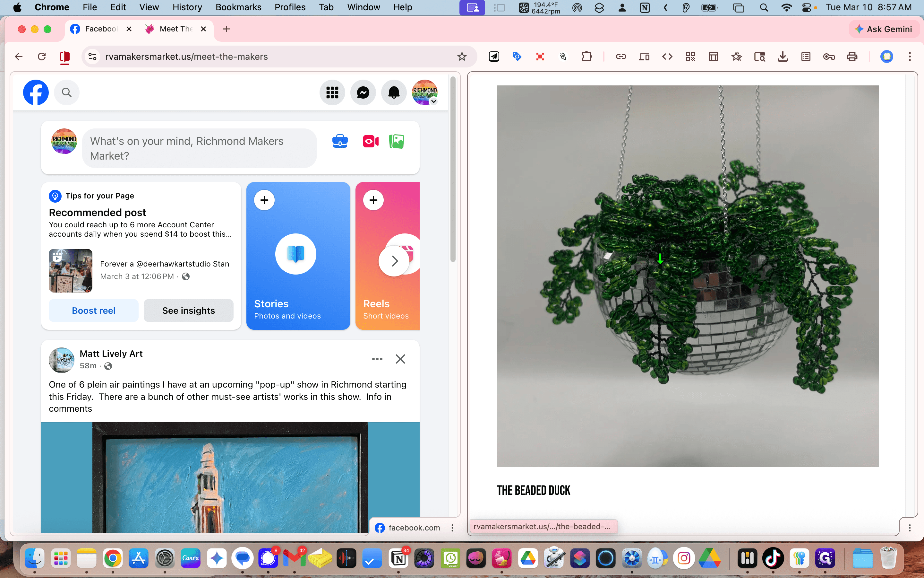Open the Extensions puzzle icon

[x=586, y=57]
